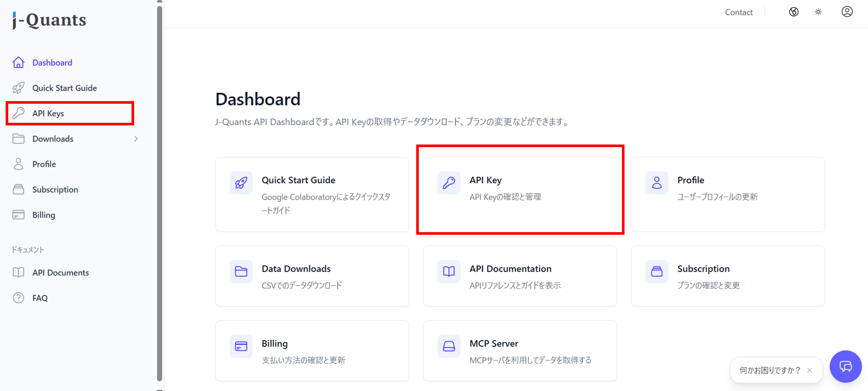The image size is (868, 391).
Task: Click the folder icon on Data Downloads card
Action: 241,272
